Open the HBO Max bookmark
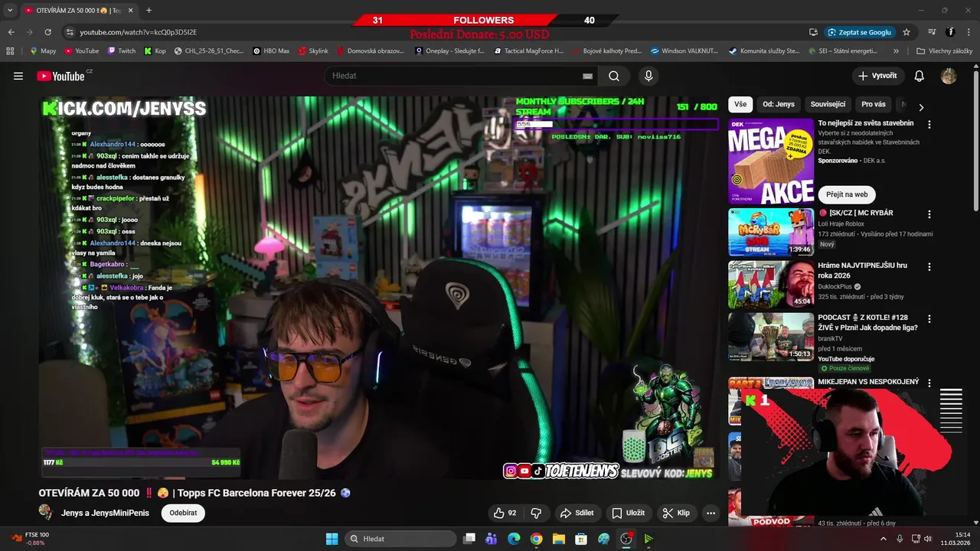Screen dimensions: 980x551 (x=271, y=51)
